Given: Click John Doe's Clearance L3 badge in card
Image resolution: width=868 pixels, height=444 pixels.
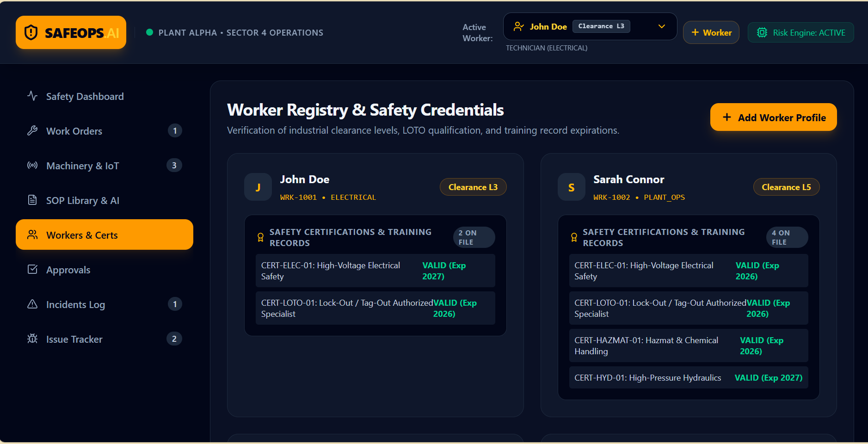Looking at the screenshot, I should 473,187.
